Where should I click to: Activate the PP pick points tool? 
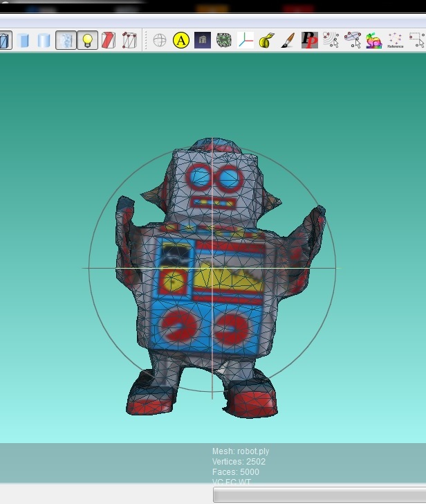pos(309,40)
